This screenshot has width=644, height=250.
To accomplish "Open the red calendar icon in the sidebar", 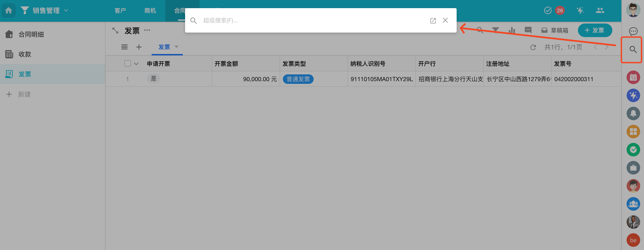I will coord(633,78).
